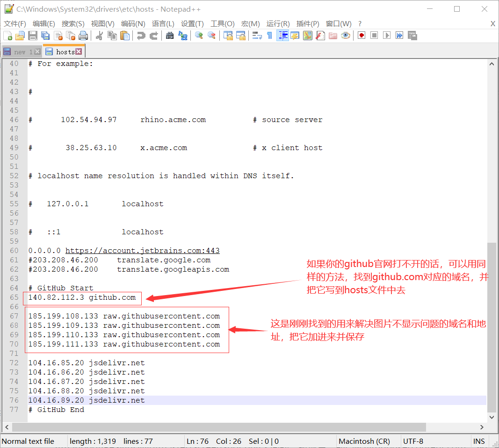Click the Zoom In magnifier icon
Image resolution: width=499 pixels, height=448 pixels.
point(199,36)
